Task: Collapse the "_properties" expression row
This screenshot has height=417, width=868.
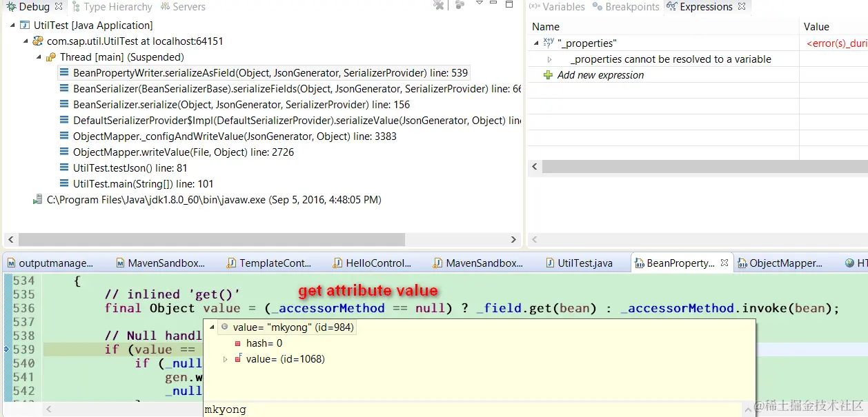Action: pos(536,43)
